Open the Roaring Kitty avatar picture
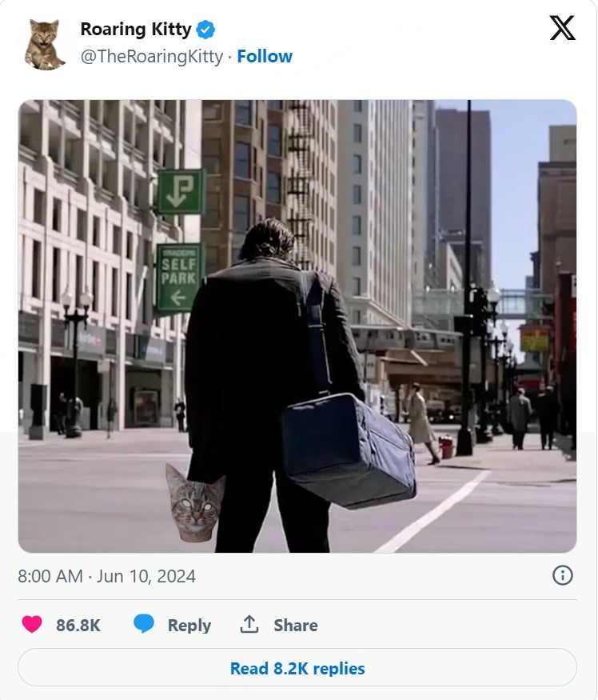 coord(44,44)
